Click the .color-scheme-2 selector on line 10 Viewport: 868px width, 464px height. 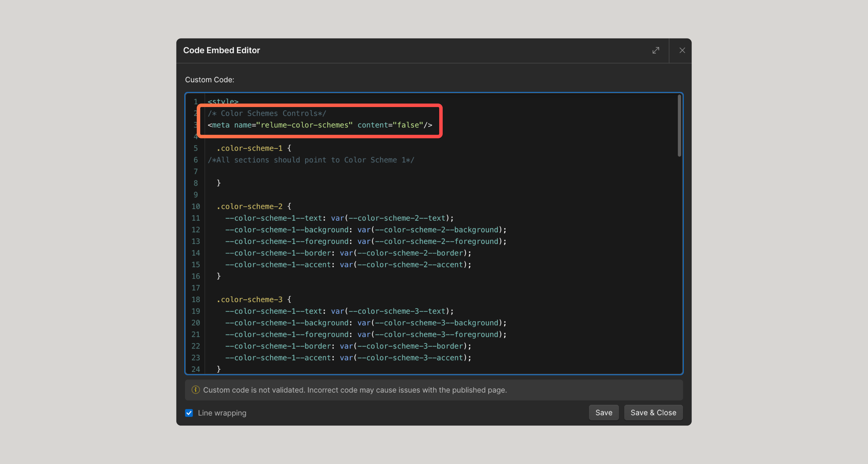249,206
